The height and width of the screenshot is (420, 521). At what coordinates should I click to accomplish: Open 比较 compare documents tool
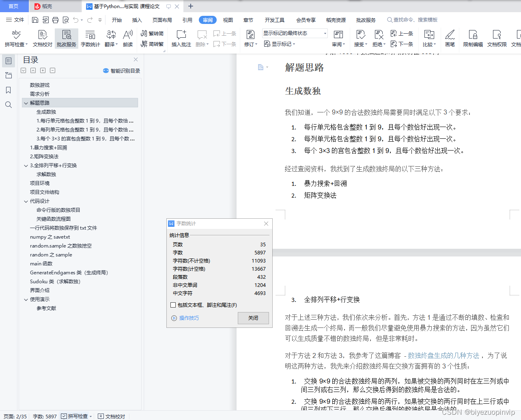click(x=429, y=39)
